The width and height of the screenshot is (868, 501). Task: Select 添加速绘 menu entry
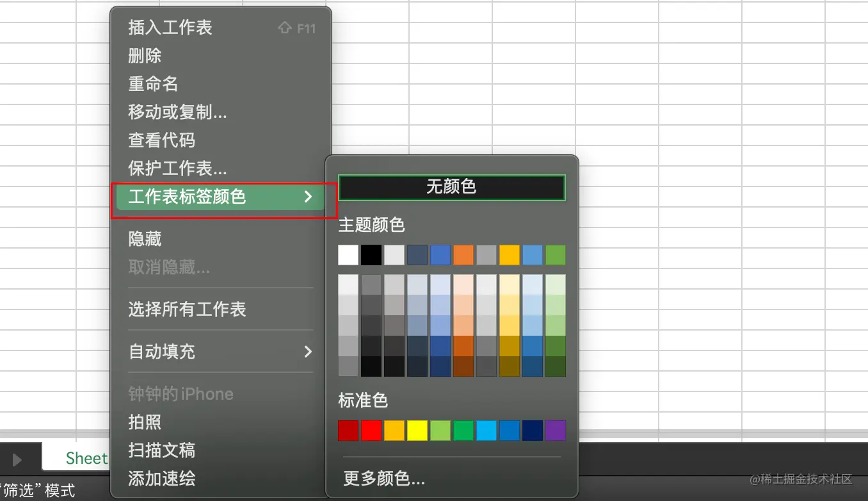221,479
